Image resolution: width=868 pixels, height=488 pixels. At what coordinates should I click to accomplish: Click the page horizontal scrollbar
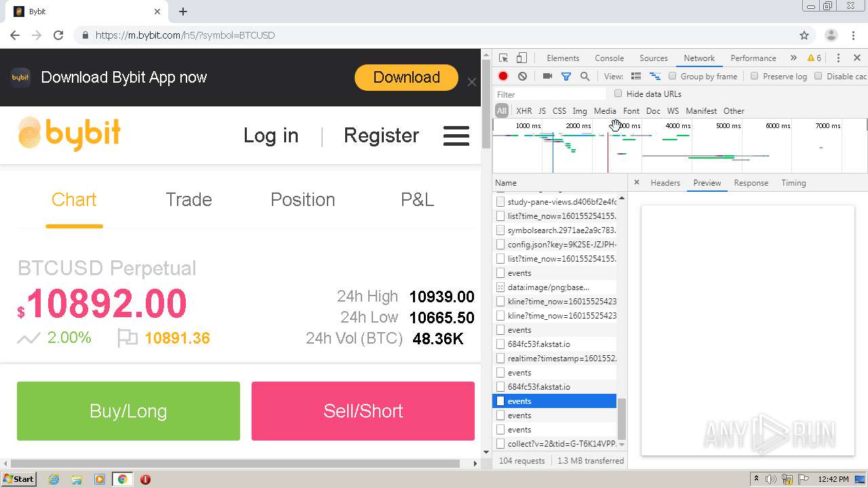click(x=235, y=464)
